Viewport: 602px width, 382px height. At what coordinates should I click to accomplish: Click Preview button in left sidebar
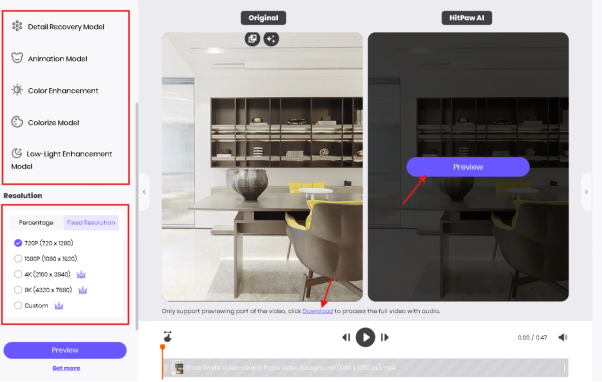pyautogui.click(x=65, y=350)
